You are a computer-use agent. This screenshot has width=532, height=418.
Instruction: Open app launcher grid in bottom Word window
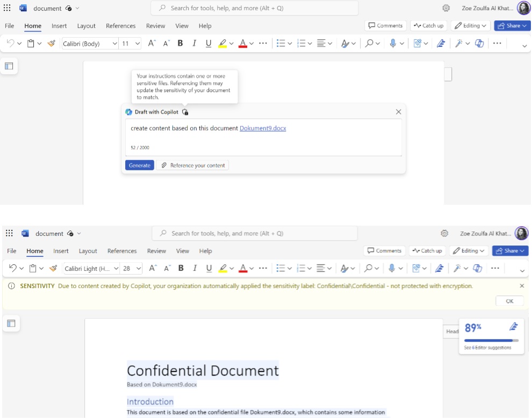click(x=9, y=233)
